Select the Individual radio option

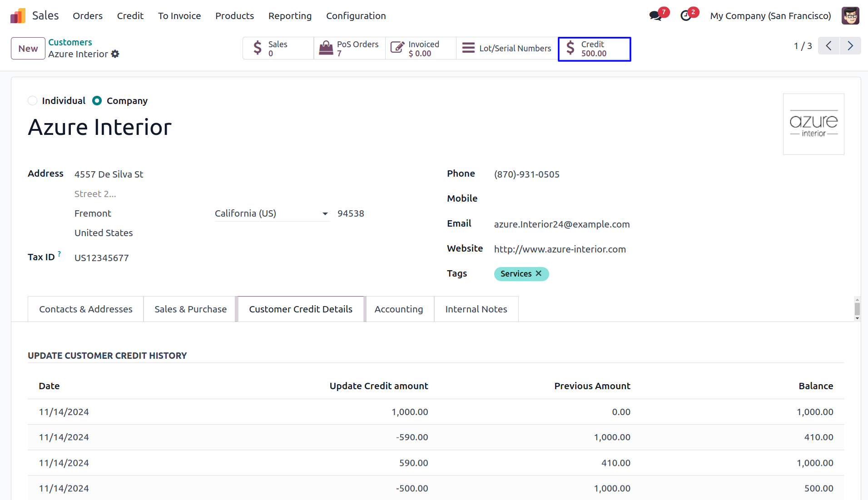pyautogui.click(x=33, y=101)
